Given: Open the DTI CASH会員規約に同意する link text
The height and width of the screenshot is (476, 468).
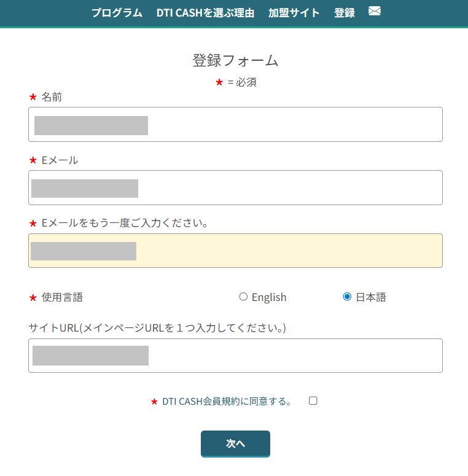Looking at the screenshot, I should click(226, 402).
